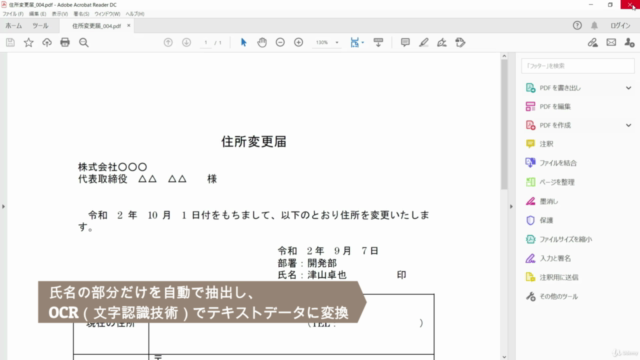Click the stamp tool icon
Viewport: 640px width, 360px height.
(x=460, y=42)
